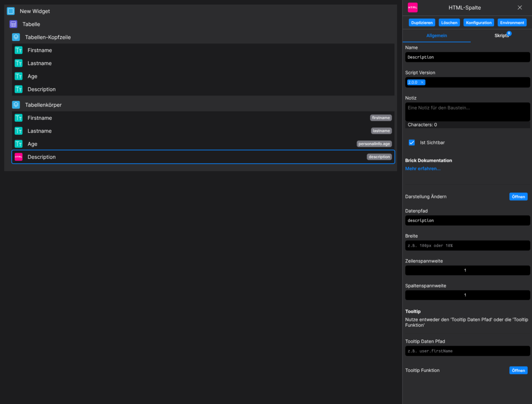Click the Tabellen-Kopfzeile layers icon
The image size is (532, 404).
tap(16, 37)
